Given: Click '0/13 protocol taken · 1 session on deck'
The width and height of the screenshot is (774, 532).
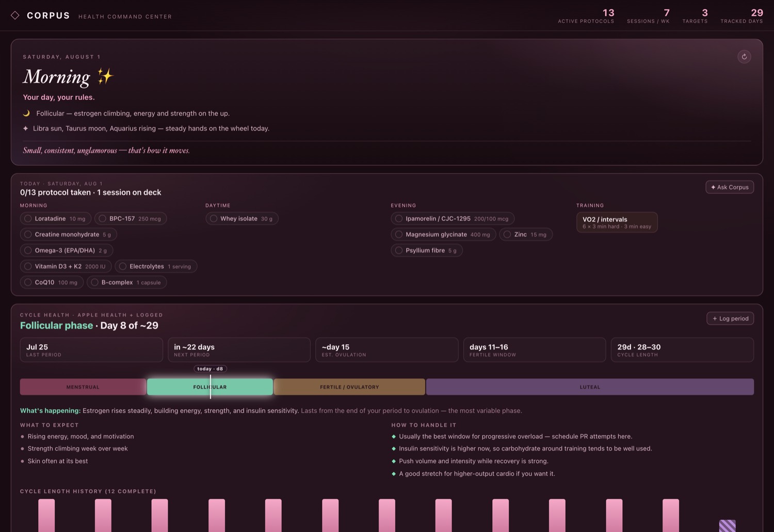Looking at the screenshot, I should coord(91,192).
